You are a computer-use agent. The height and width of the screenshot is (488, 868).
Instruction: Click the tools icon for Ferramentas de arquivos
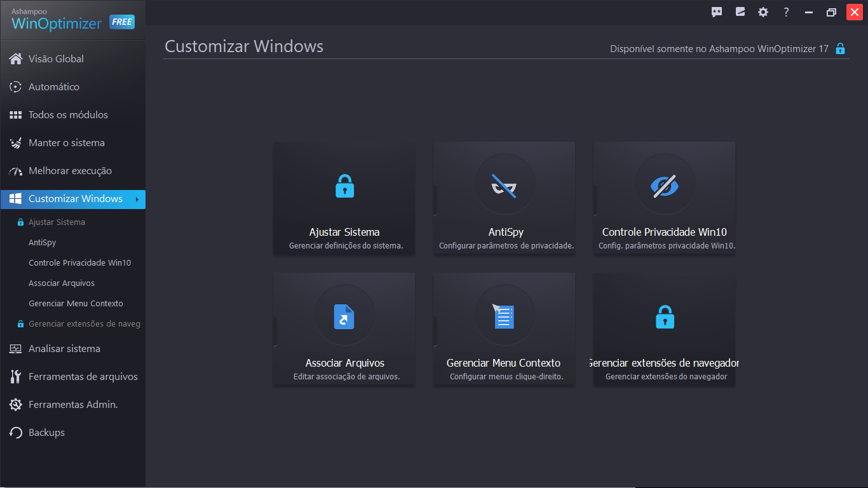(x=16, y=377)
